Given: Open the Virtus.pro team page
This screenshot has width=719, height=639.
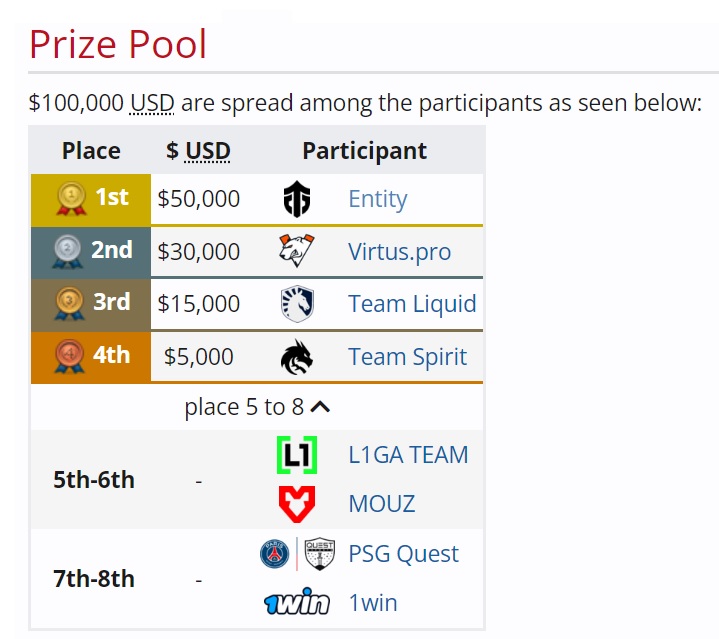Looking at the screenshot, I should [399, 251].
